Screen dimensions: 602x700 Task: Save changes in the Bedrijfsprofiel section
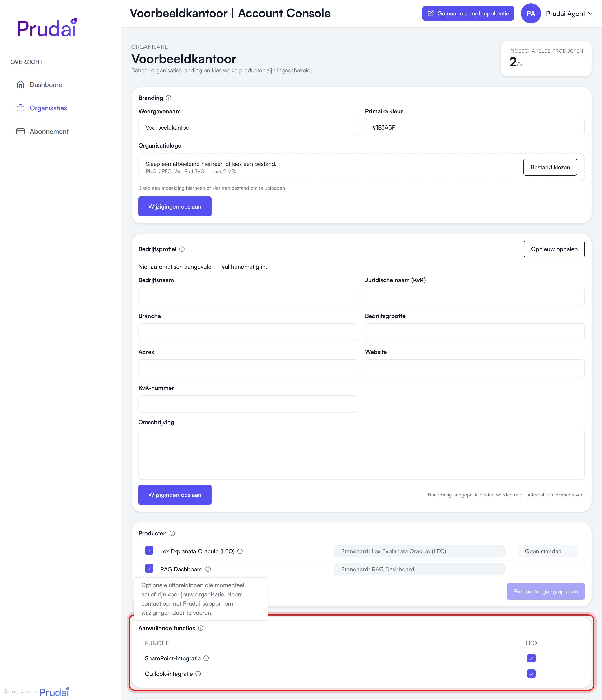[175, 495]
